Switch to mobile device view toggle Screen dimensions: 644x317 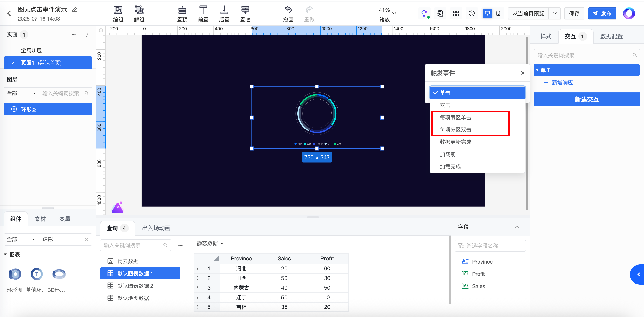point(498,14)
